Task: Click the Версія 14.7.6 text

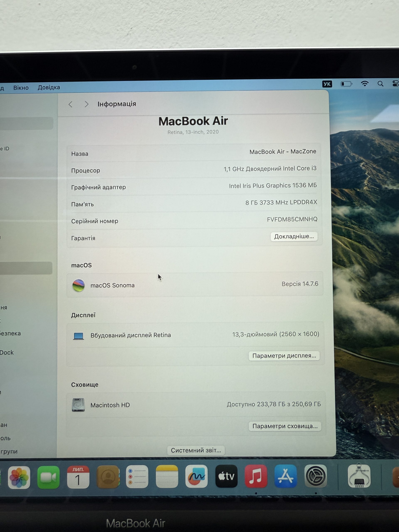Action: click(300, 284)
